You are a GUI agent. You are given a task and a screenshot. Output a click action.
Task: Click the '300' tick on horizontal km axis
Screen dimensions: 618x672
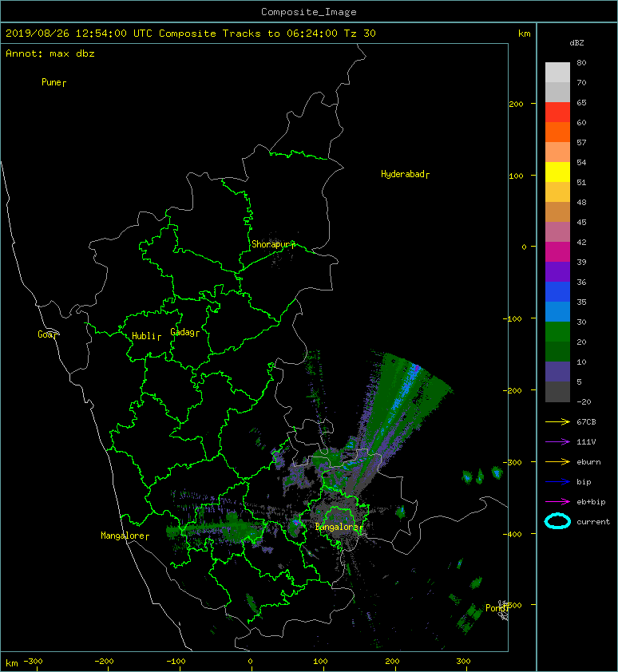463,662
